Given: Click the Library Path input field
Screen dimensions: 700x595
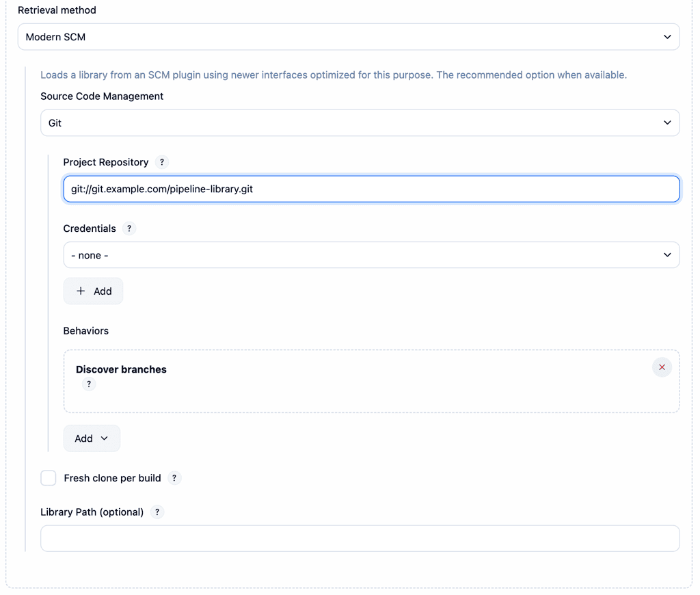Looking at the screenshot, I should [360, 538].
